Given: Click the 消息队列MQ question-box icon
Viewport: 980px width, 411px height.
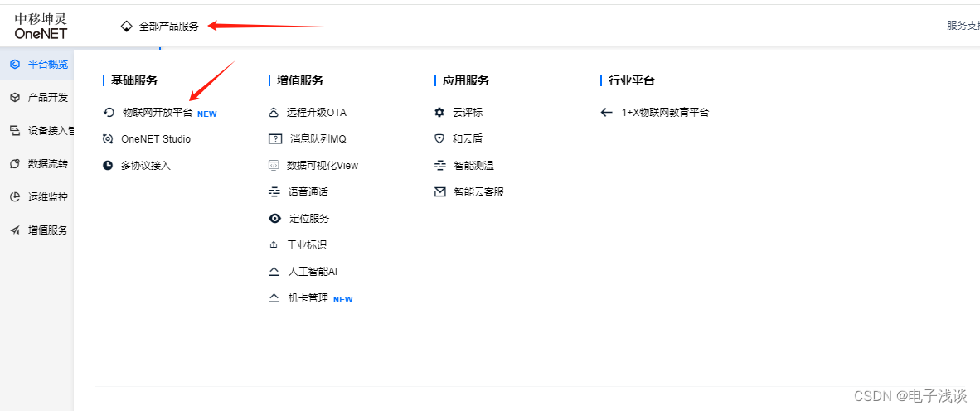Looking at the screenshot, I should (274, 138).
